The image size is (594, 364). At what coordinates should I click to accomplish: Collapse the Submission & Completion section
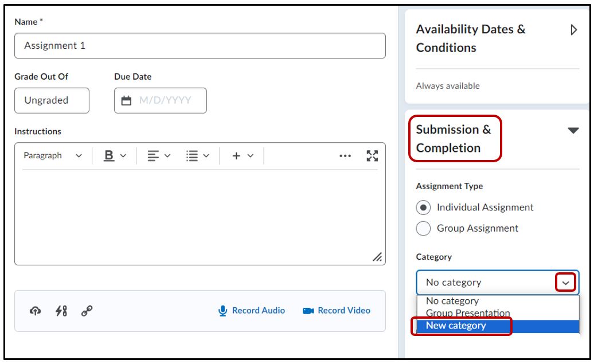pyautogui.click(x=573, y=131)
